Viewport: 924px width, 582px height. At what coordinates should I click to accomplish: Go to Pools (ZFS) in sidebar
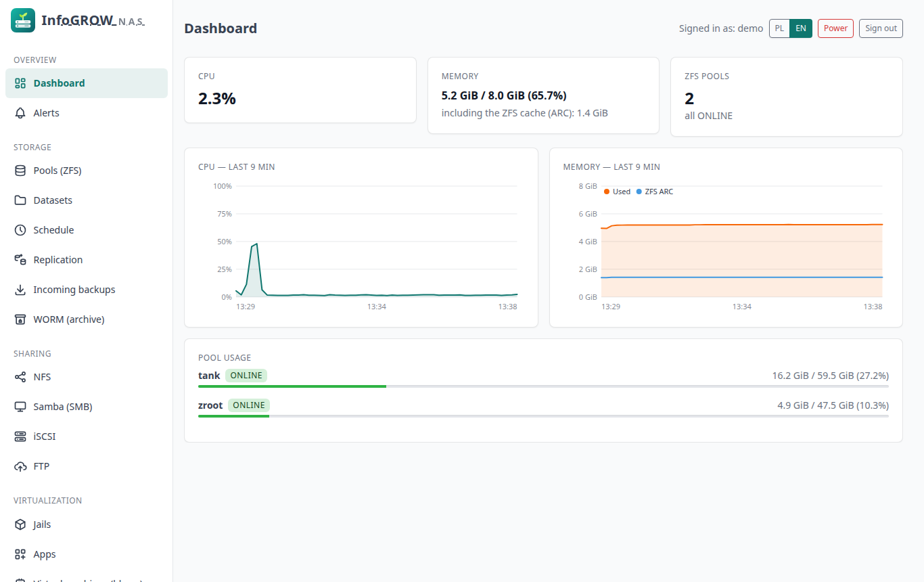87,171
